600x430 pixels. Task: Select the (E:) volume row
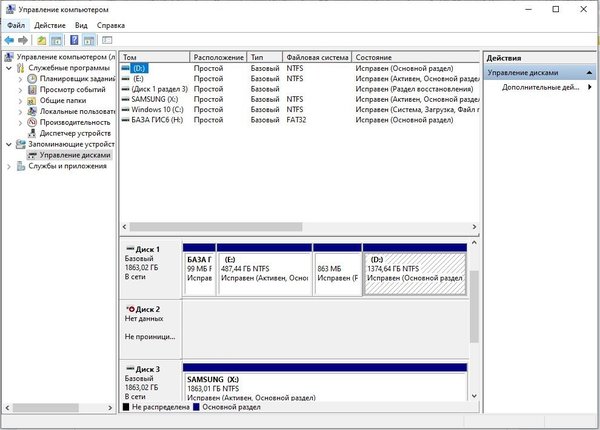click(x=300, y=78)
